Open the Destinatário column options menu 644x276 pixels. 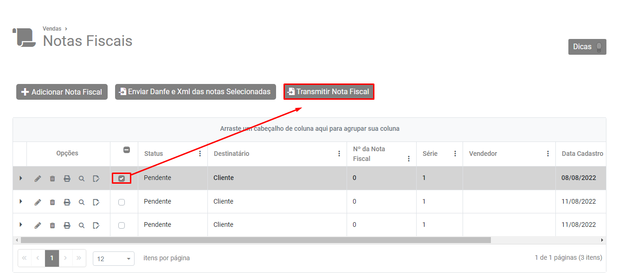click(x=339, y=154)
